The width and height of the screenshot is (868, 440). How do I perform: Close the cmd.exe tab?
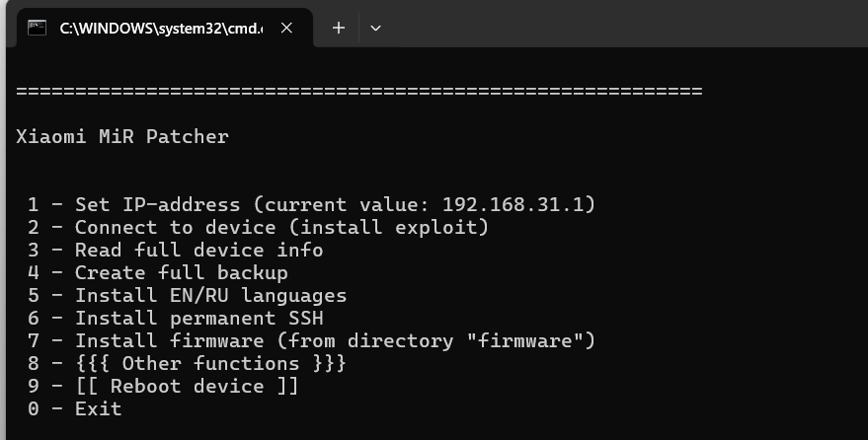tap(286, 28)
